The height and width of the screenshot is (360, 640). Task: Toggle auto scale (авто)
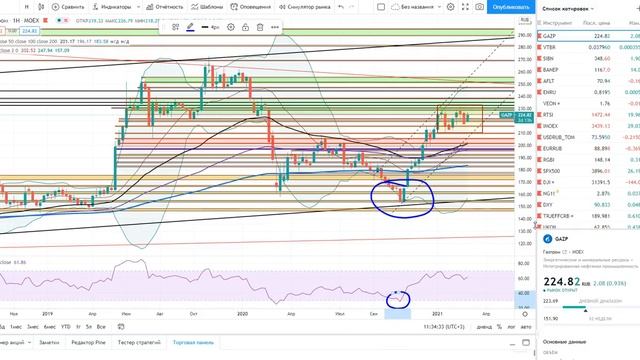click(526, 327)
